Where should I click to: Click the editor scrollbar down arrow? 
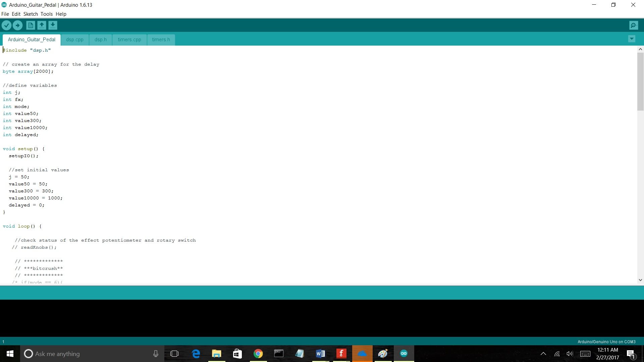640,280
